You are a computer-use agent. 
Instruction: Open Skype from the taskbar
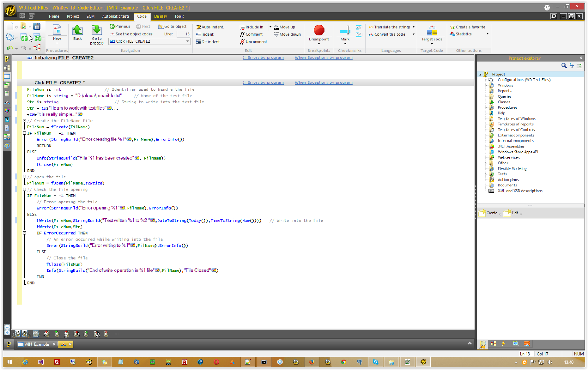375,362
